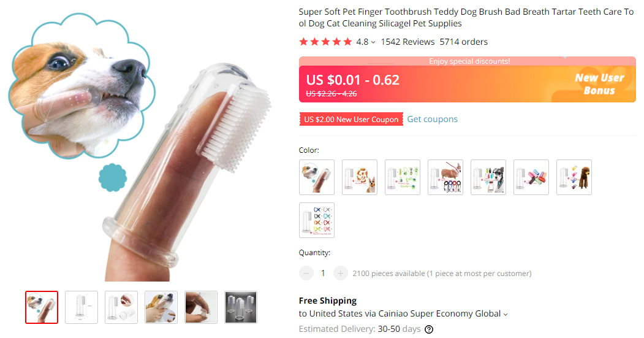Open the fingers pinching brush thumbnail
The width and height of the screenshot is (644, 338).
tap(201, 307)
